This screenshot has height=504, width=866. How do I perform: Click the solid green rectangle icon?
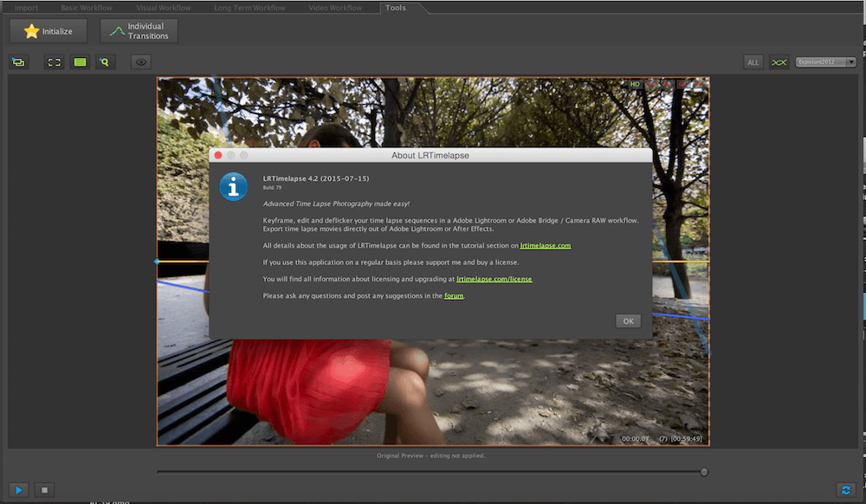coord(80,62)
